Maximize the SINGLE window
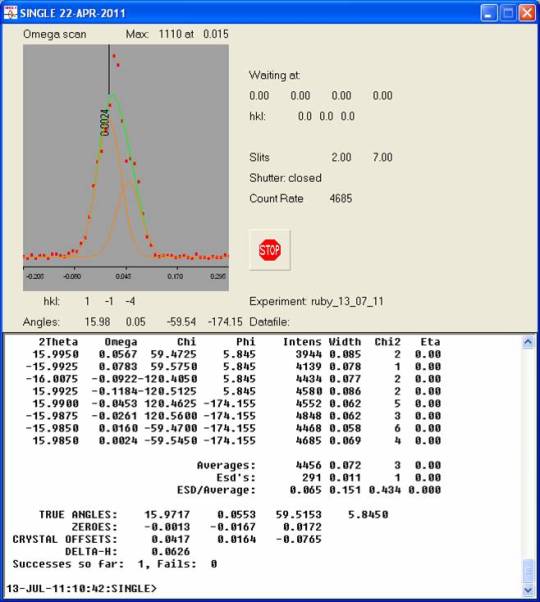540x602 pixels. pos(508,13)
